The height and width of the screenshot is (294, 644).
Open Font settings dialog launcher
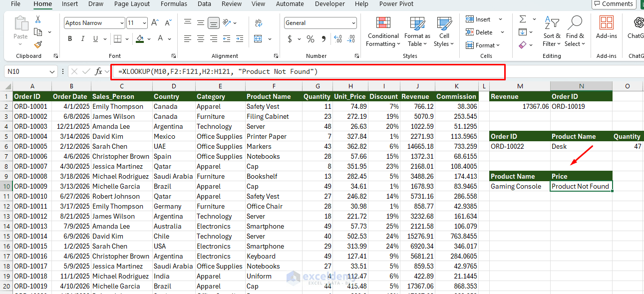(174, 56)
